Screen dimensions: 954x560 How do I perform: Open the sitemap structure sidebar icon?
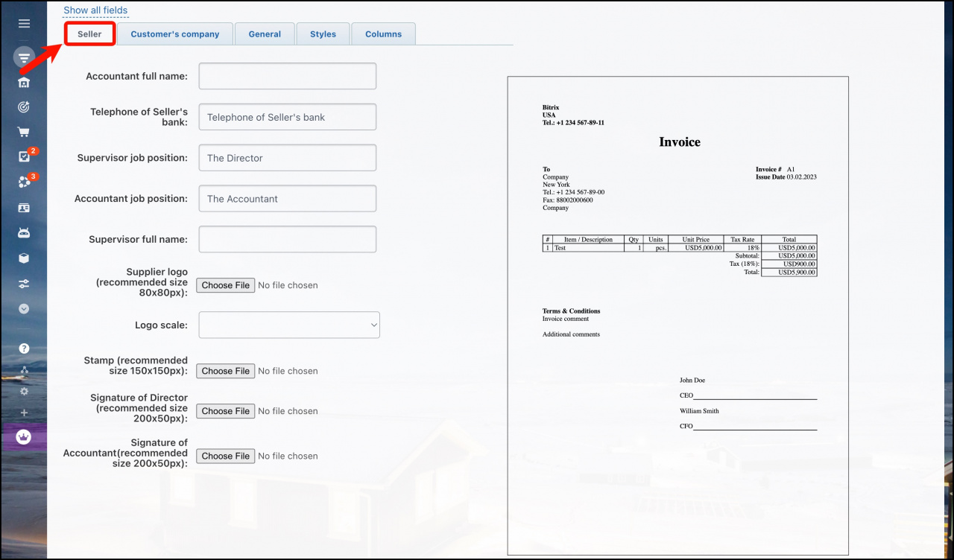tap(24, 369)
